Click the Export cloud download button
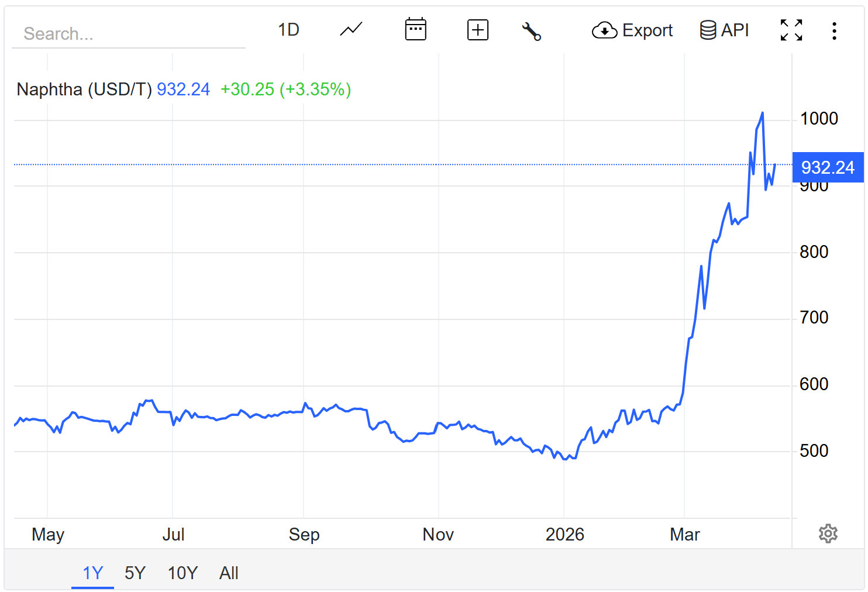868x592 pixels. click(x=632, y=30)
